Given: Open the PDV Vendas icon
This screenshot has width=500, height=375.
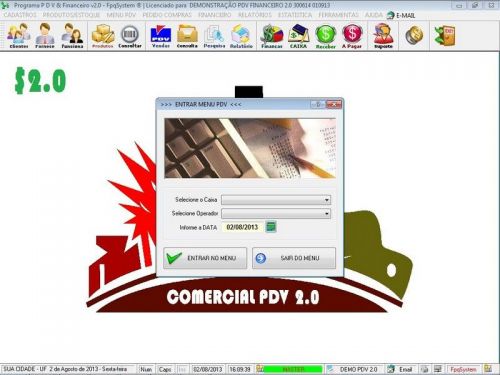Looking at the screenshot, I should (x=161, y=36).
